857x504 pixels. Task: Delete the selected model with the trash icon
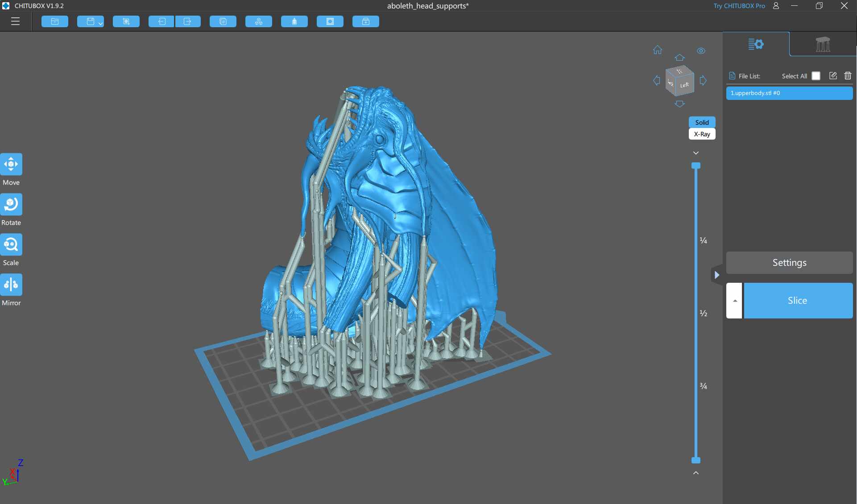(x=848, y=76)
